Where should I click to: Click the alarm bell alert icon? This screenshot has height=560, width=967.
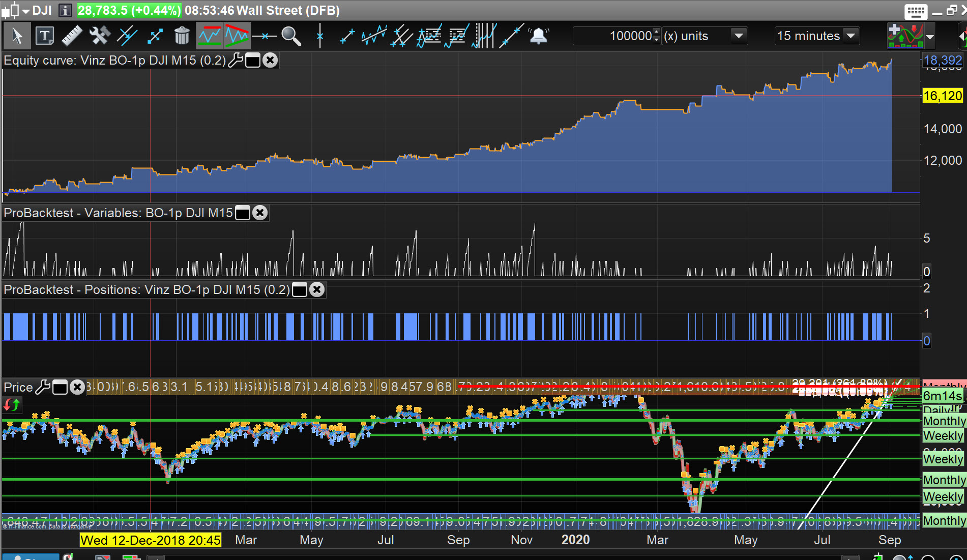538,36
